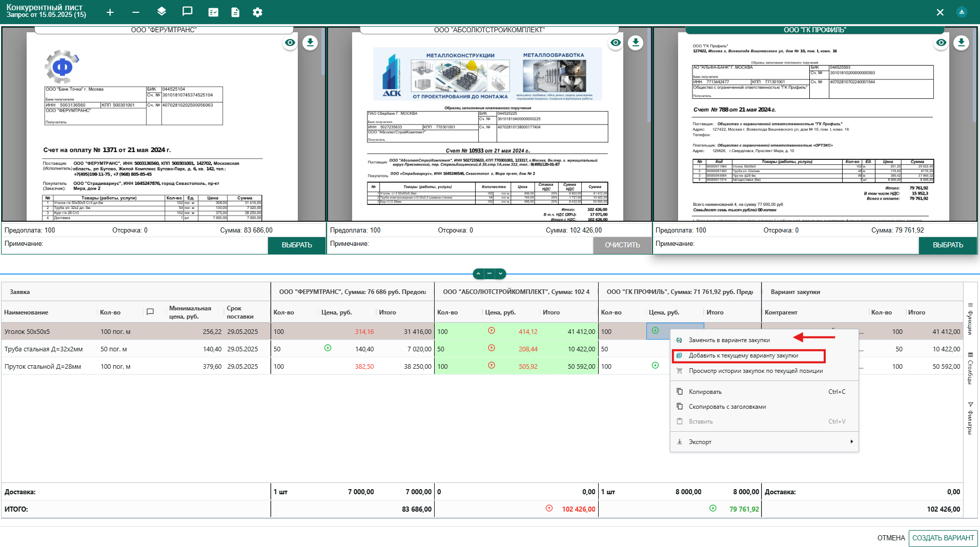This screenshot has width=980, height=547.
Task: Click the Наименование column header
Action: coord(26,312)
